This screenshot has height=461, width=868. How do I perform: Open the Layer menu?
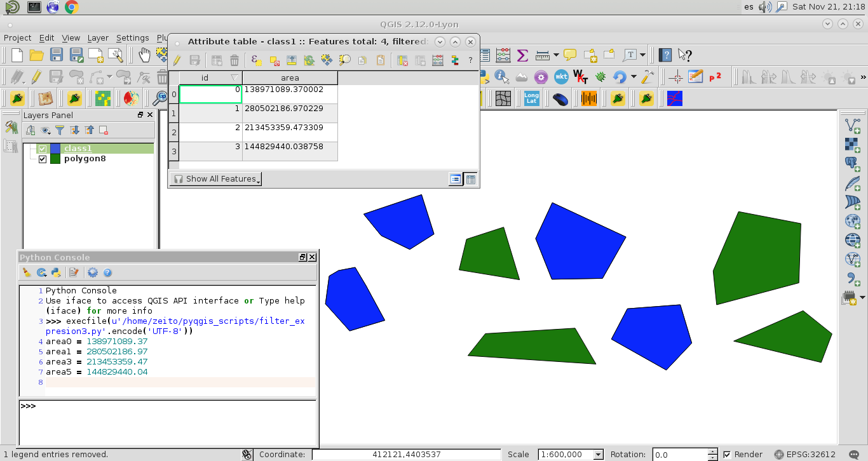[98, 38]
